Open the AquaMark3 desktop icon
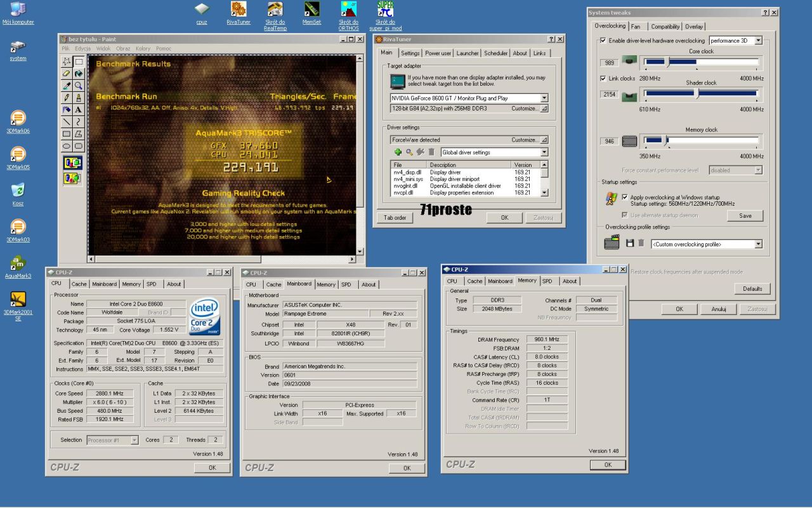The height and width of the screenshot is (508, 812). click(x=18, y=267)
